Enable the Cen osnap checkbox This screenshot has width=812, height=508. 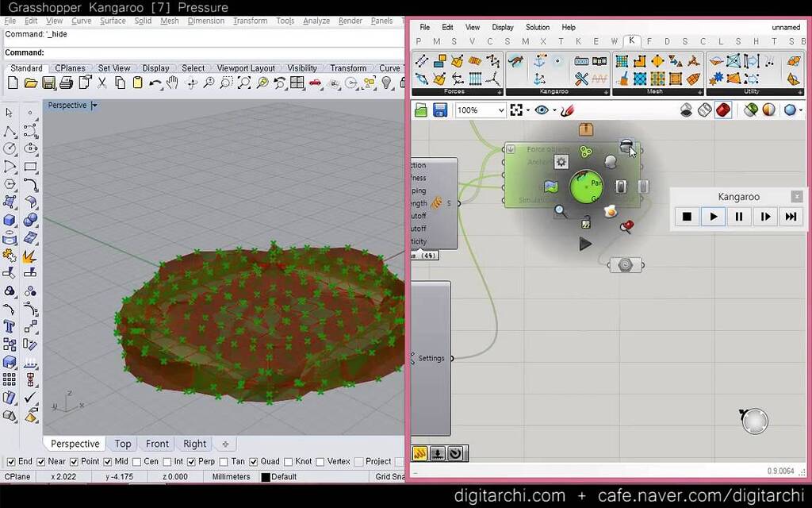pos(136,461)
